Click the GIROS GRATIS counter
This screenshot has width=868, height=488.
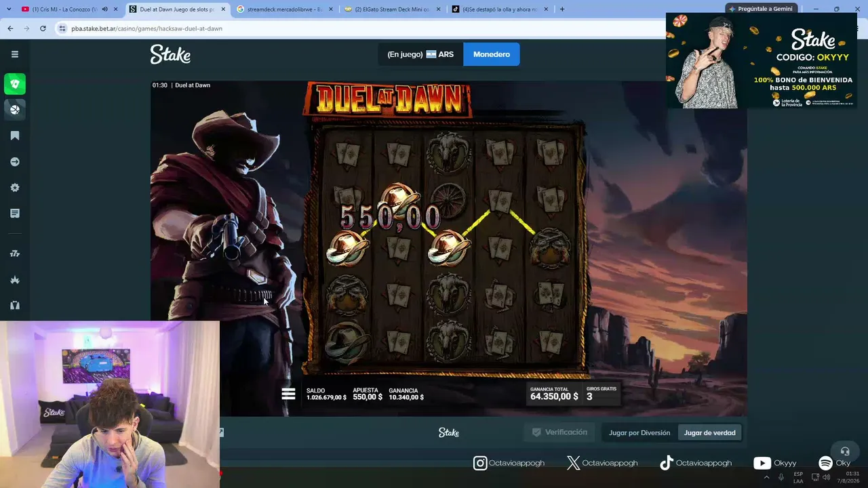point(601,393)
